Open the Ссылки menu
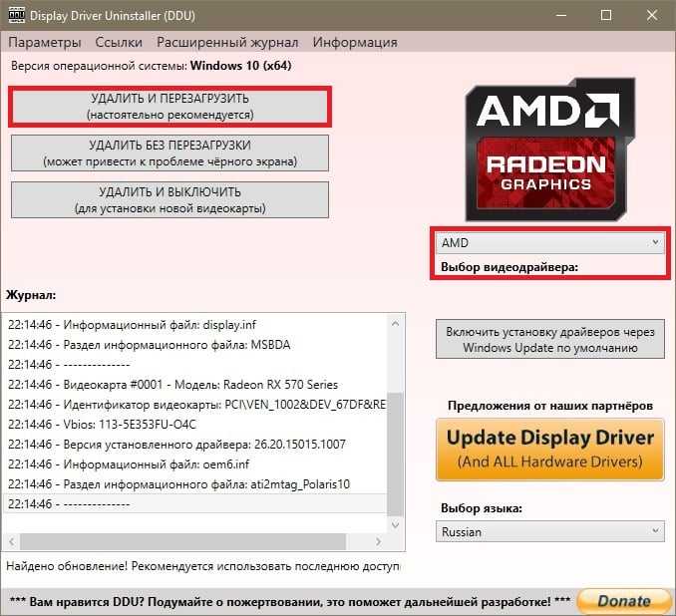The height and width of the screenshot is (616, 676). click(119, 42)
